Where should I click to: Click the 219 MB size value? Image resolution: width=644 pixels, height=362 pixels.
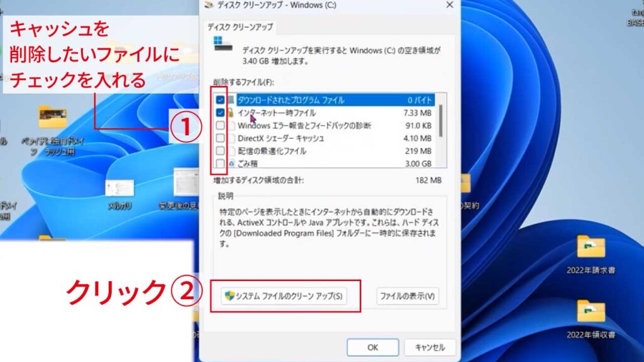(418, 151)
